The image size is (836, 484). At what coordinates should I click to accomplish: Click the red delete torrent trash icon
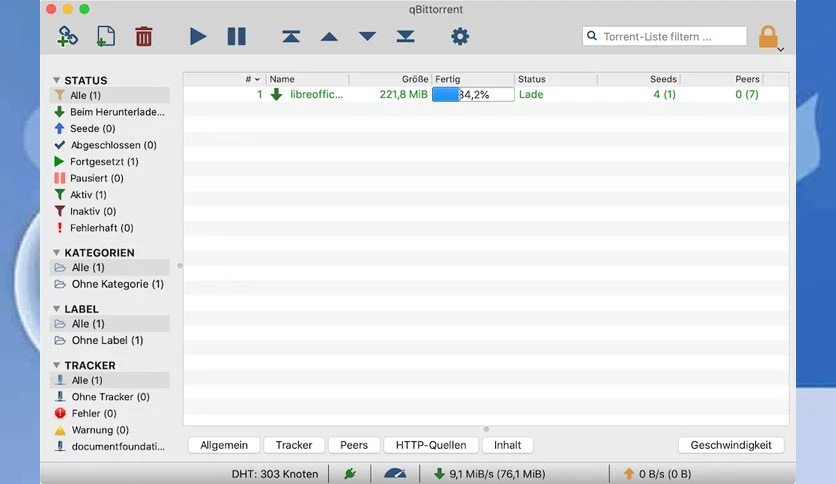(143, 36)
